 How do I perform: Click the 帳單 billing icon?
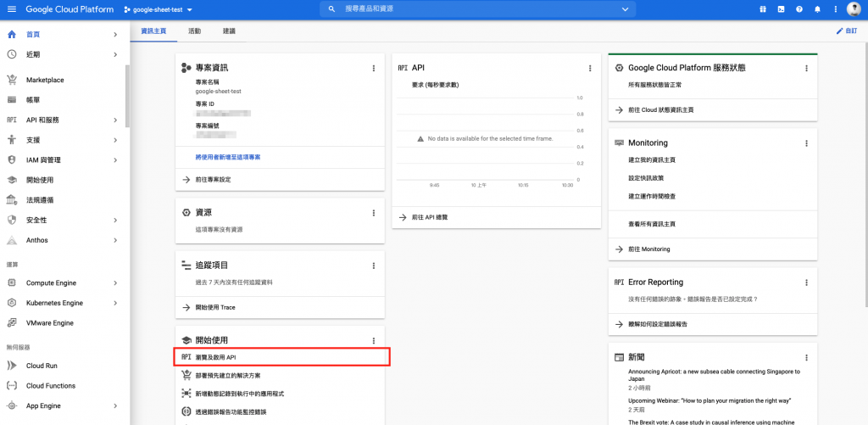(x=12, y=100)
